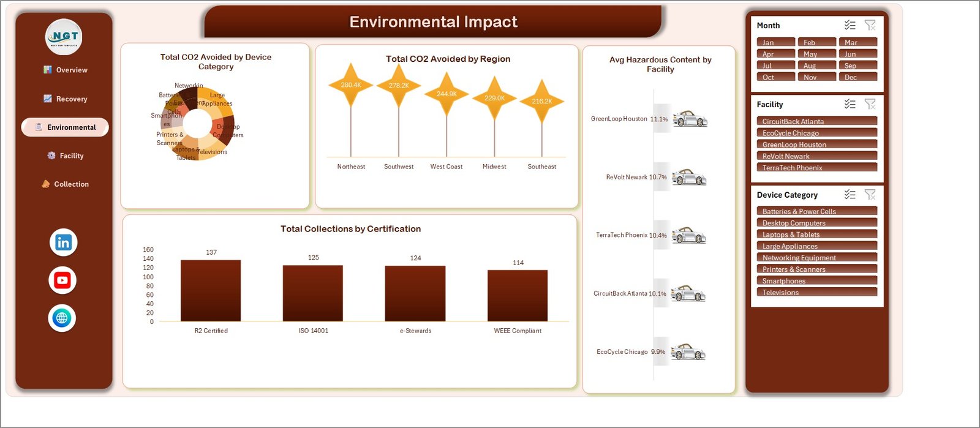Screen dimensions: 980x428
Task: Go to the Overview page
Action: (65, 70)
